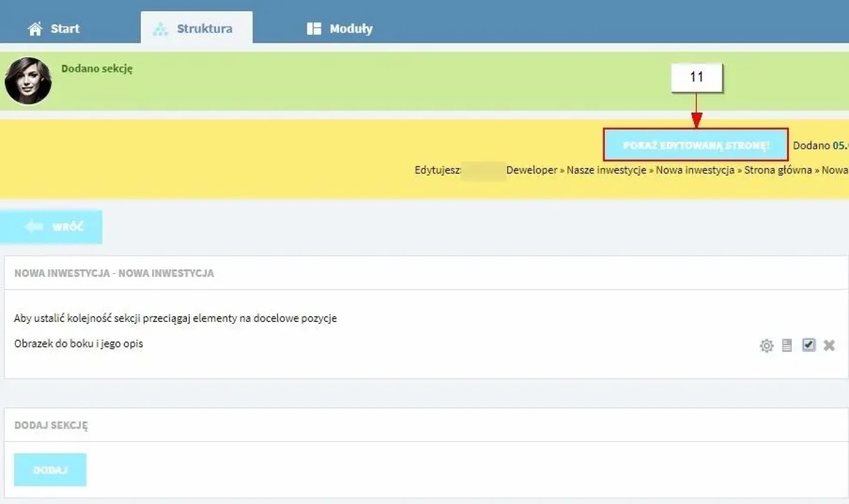Click the hierarchy icon next to Struktura

(160, 29)
